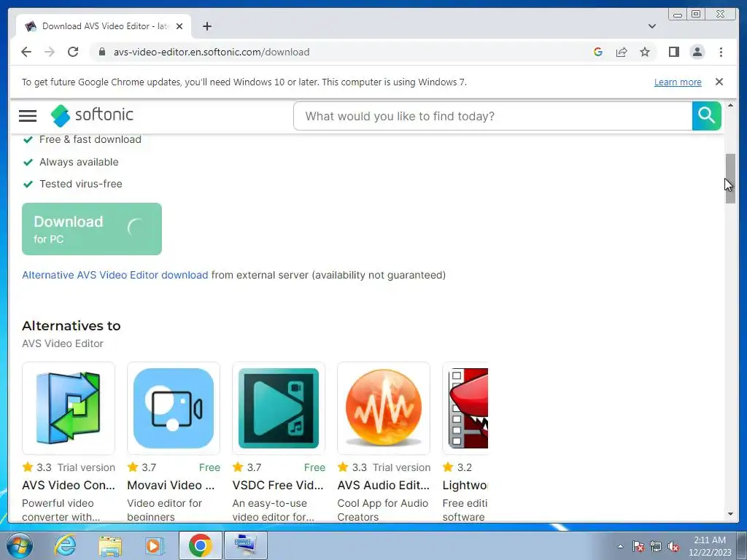Close the Download AVS Video Editor tab
747x560 pixels.
click(x=179, y=26)
